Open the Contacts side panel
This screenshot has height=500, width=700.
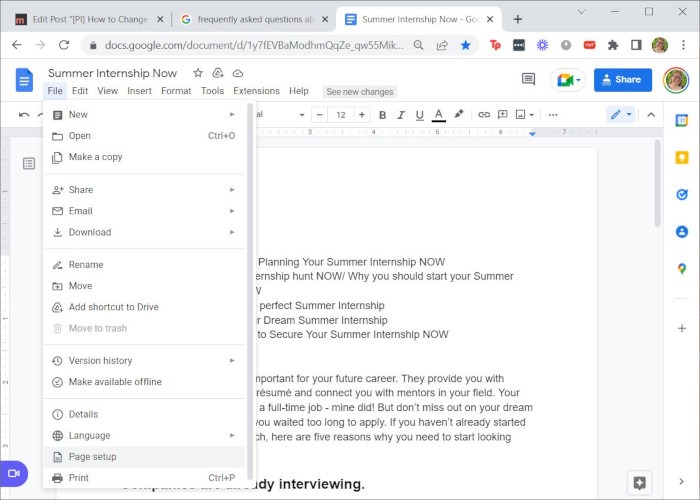[x=682, y=232]
